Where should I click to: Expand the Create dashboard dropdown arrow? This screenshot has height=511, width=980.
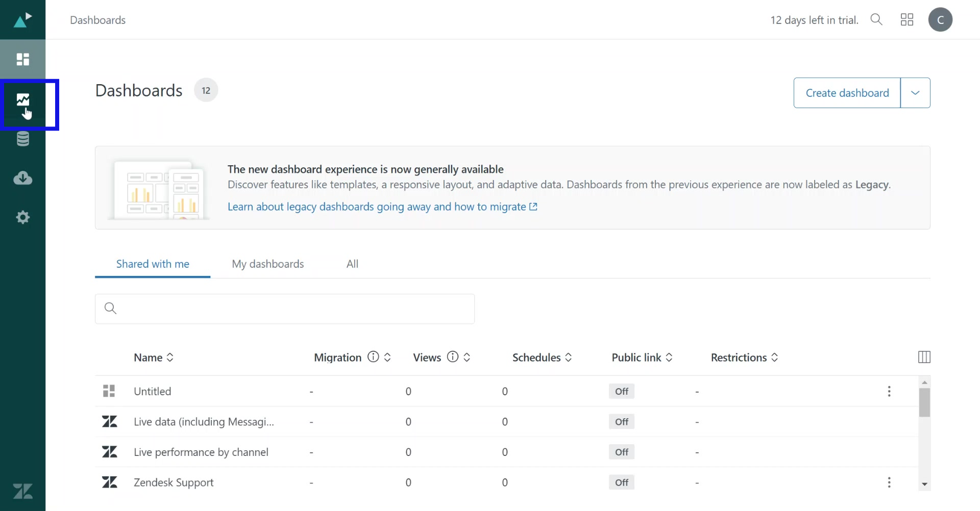tap(915, 93)
